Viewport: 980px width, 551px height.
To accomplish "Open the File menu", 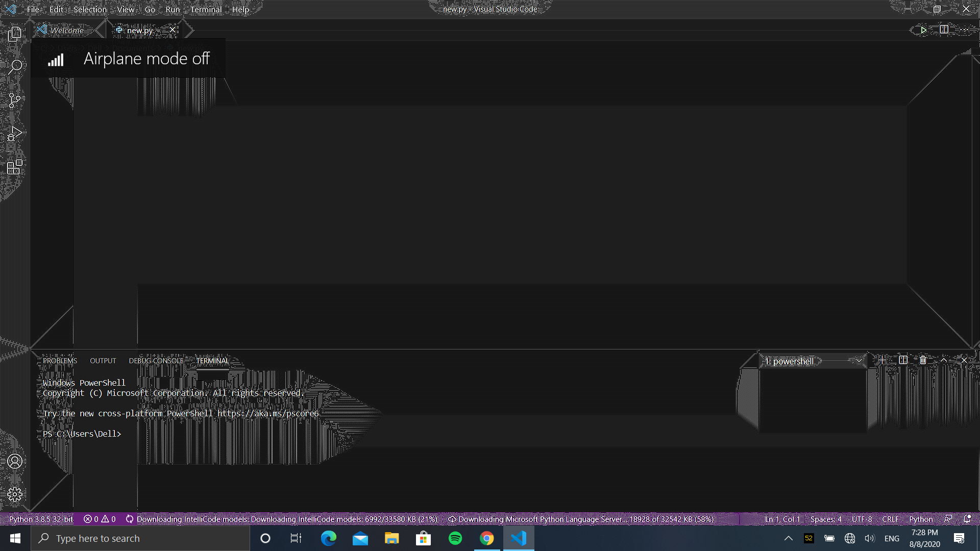I will coord(33,9).
